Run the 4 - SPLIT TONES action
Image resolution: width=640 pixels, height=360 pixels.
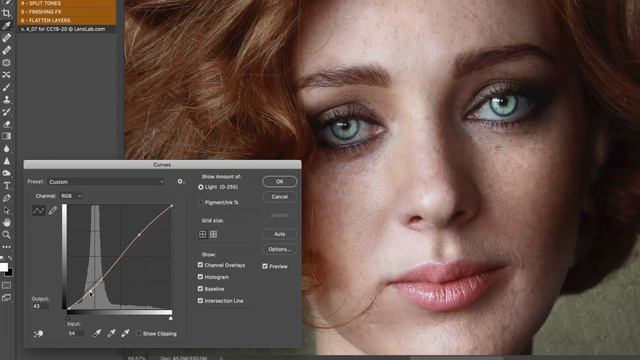pos(67,3)
